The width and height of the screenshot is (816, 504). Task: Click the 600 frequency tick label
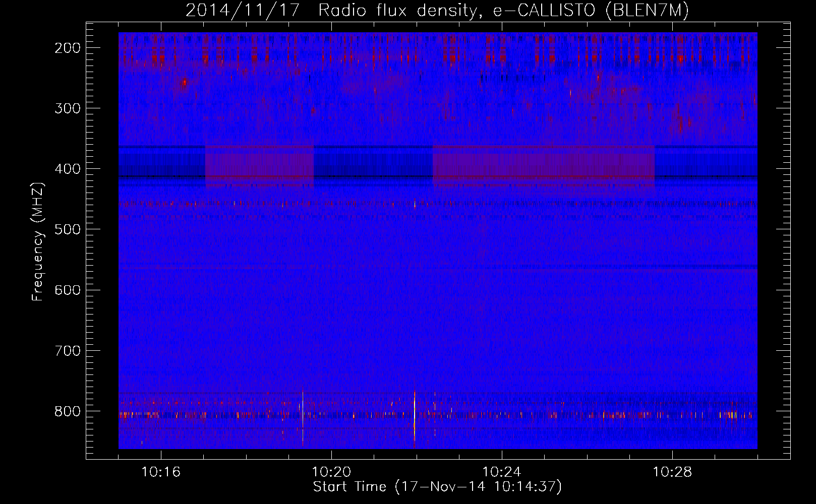click(67, 290)
